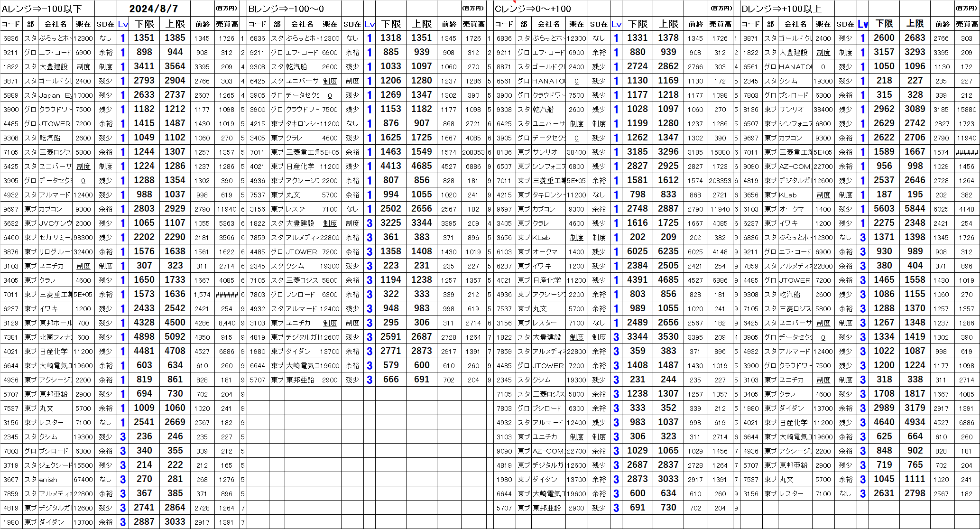
Task: Select the 67400 cell in enish row
Action: [83, 480]
